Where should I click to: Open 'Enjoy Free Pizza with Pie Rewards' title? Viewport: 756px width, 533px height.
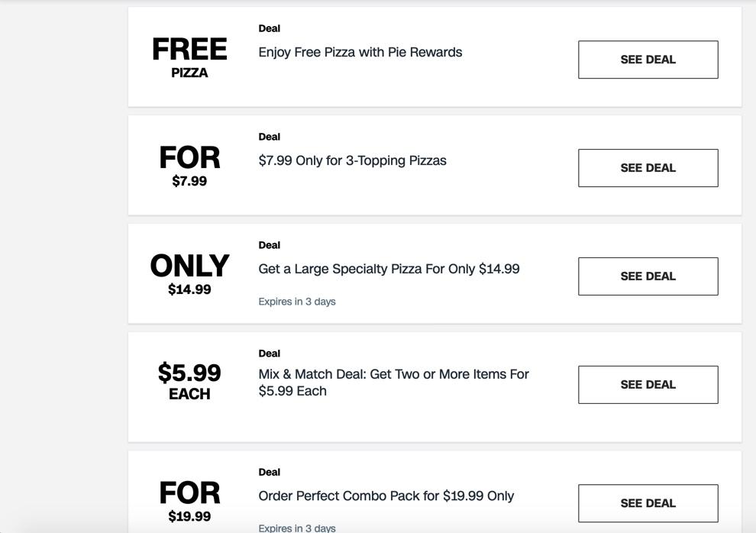[360, 53]
